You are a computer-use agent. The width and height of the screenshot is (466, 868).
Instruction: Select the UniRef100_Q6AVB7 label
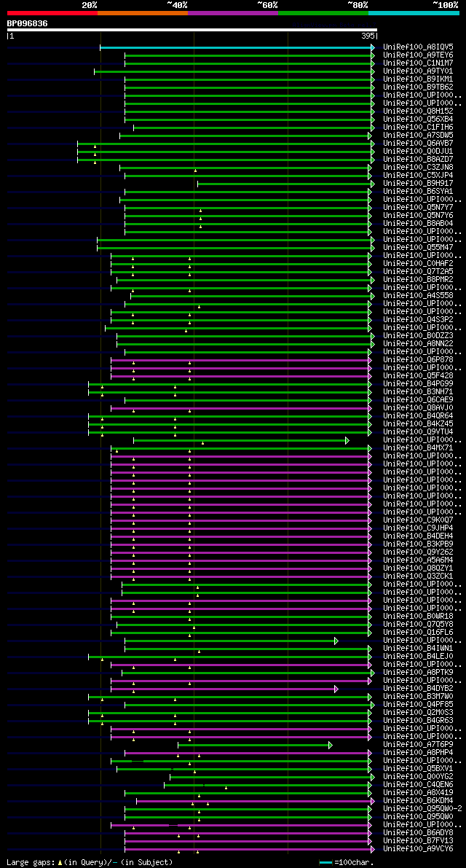coord(418,144)
